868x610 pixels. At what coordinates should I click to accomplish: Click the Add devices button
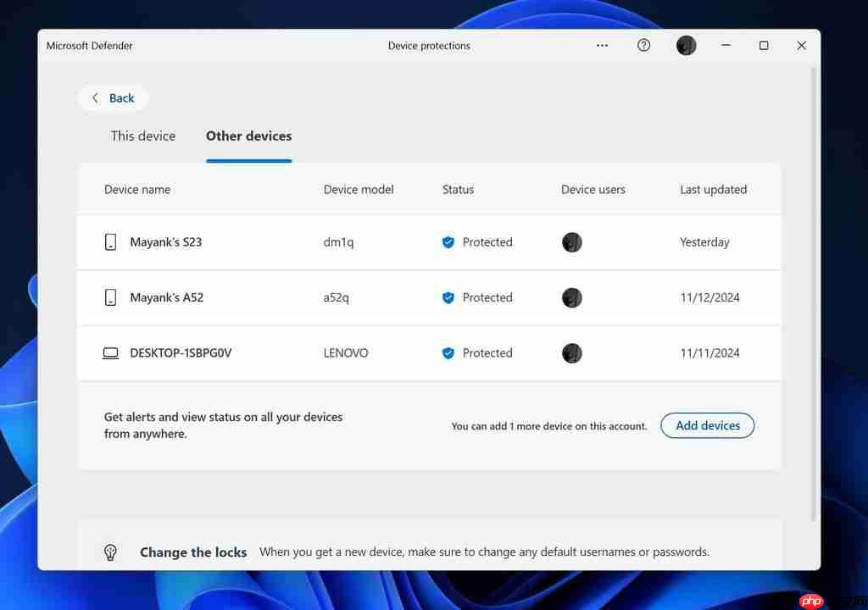(708, 425)
